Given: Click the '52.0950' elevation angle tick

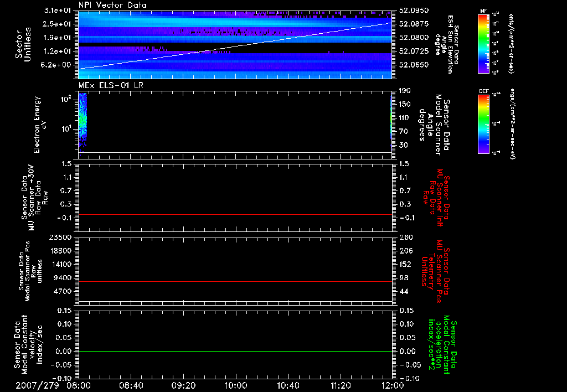Looking at the screenshot, I should click(414, 11).
